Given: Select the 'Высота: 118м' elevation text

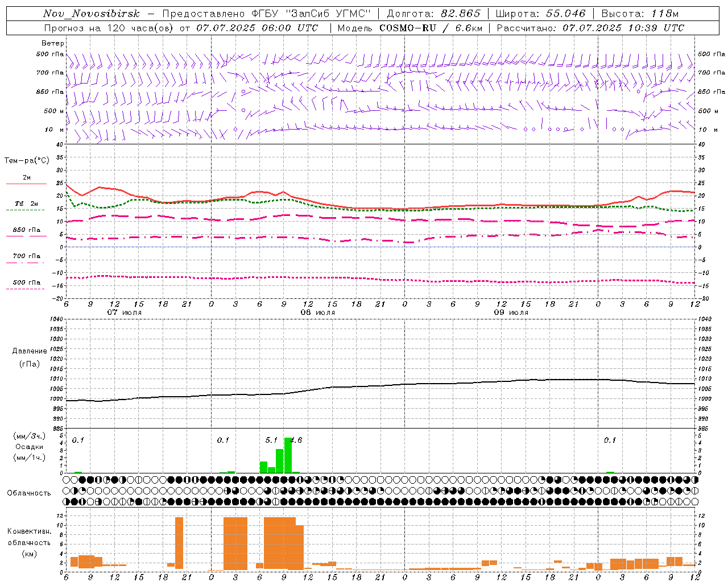Looking at the screenshot, I should tap(640, 14).
